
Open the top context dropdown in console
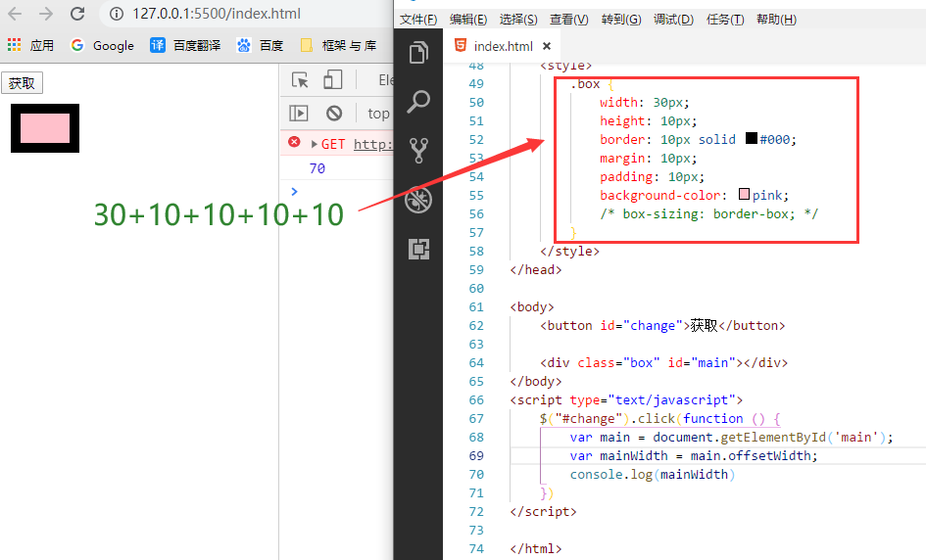tap(378, 114)
